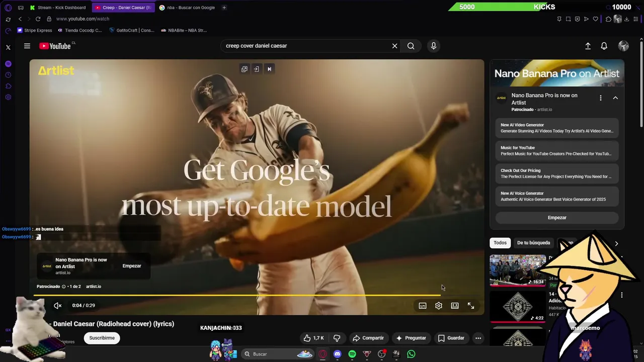Open New AI Voice Generator ad link
The height and width of the screenshot is (362, 644).
click(557, 196)
